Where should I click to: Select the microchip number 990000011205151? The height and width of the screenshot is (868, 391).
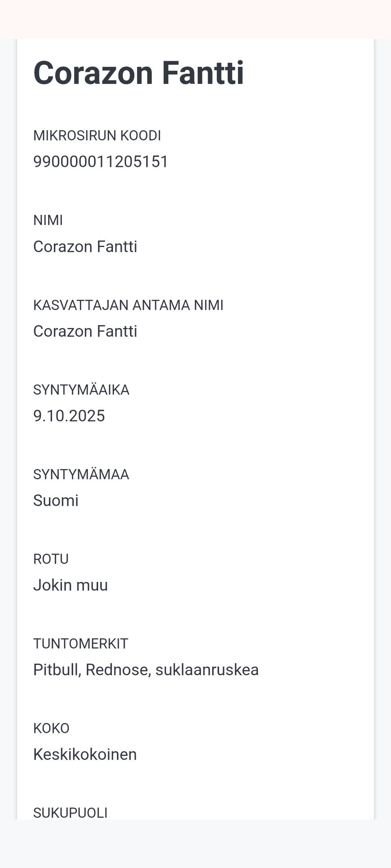(x=101, y=162)
